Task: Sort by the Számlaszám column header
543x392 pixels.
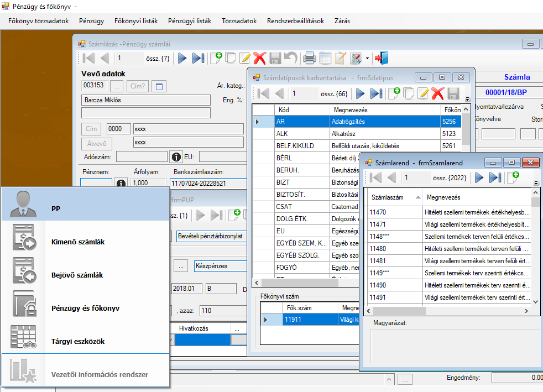Action: (x=387, y=197)
